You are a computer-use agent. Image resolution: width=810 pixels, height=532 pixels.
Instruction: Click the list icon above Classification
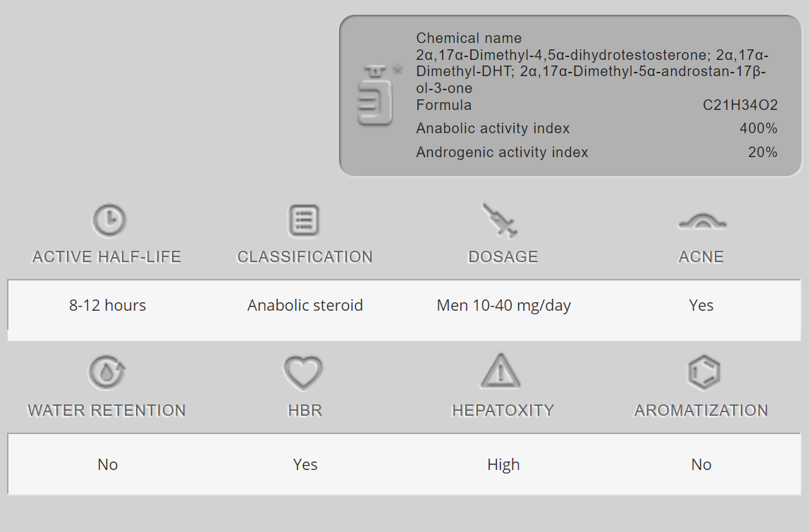[x=305, y=221]
